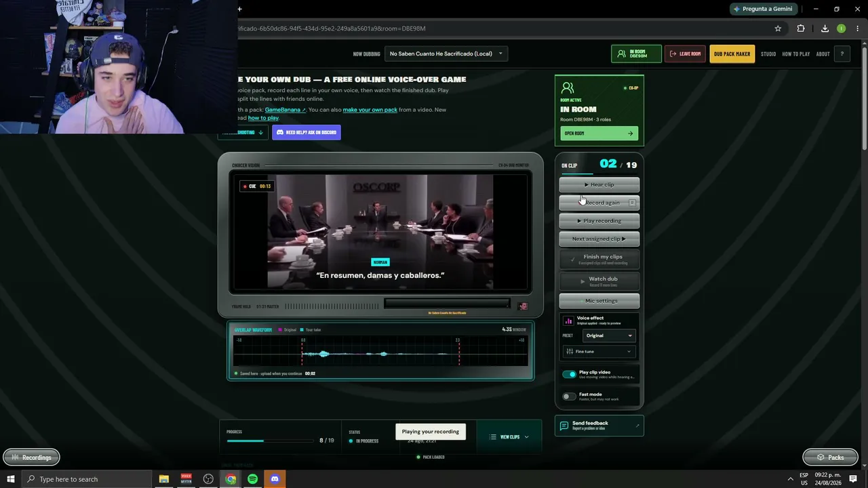Viewport: 868px width, 488px height.
Task: Open a new browser tab
Action: tap(239, 9)
